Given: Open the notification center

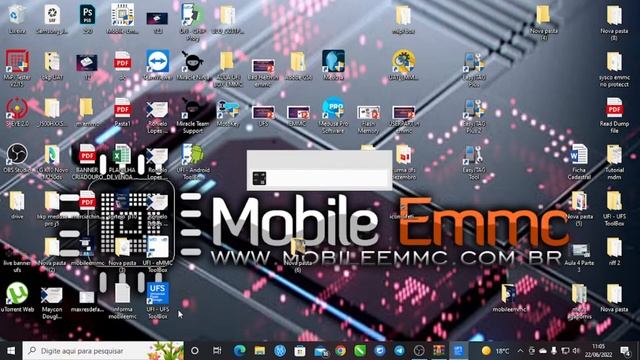Looking at the screenshot, I should click(x=624, y=351).
